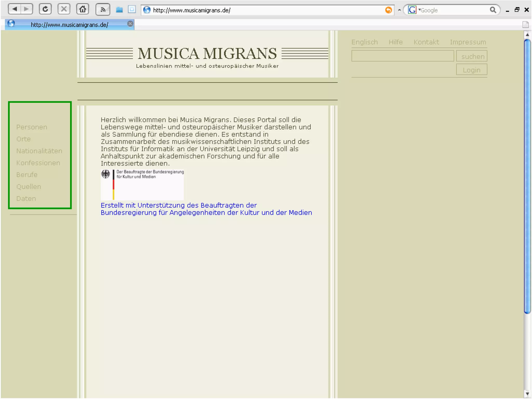This screenshot has height=399, width=532.
Task: Open new tab page icon
Action: pos(525,24)
